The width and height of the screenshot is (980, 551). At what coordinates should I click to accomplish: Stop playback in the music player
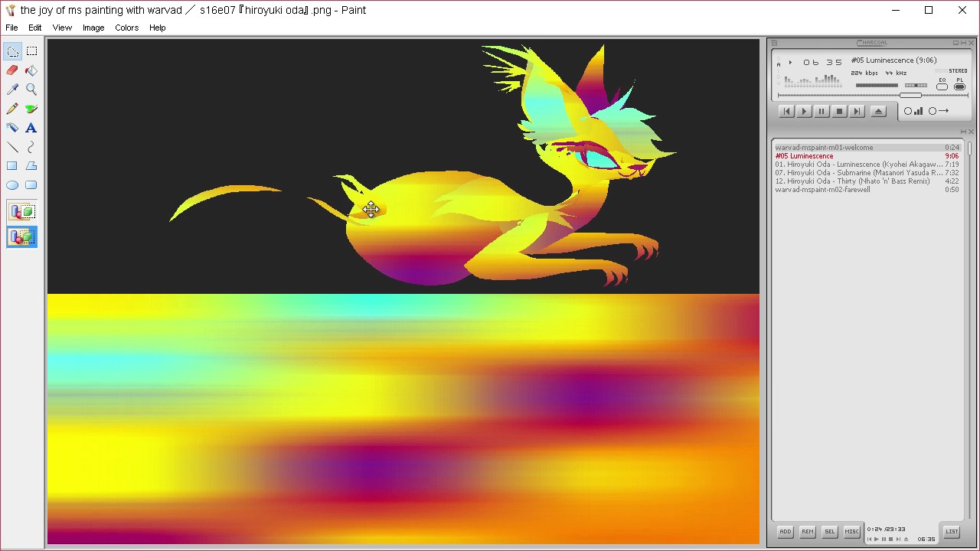point(840,112)
